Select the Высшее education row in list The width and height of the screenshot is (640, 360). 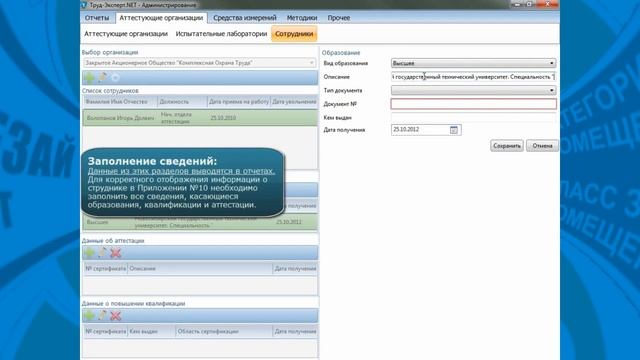coord(200,222)
